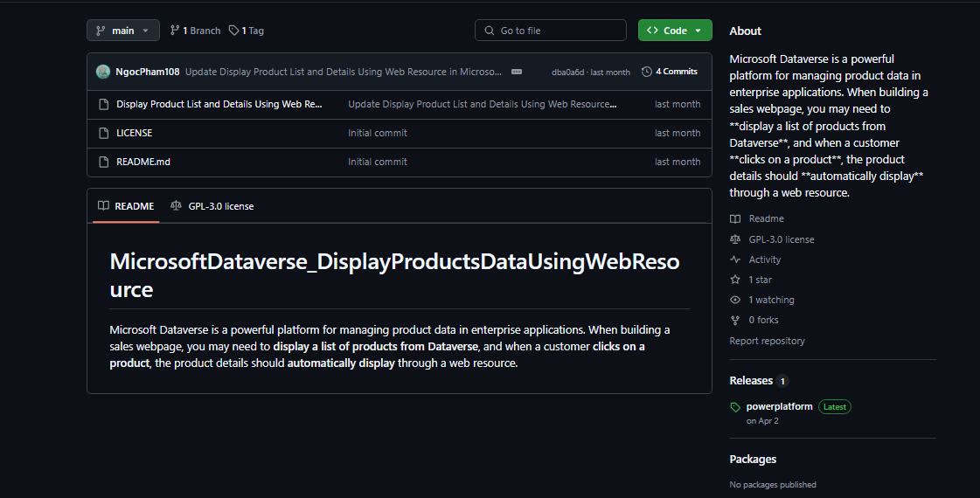Open the powerplatform release
This screenshot has height=498, width=980.
[x=780, y=407]
